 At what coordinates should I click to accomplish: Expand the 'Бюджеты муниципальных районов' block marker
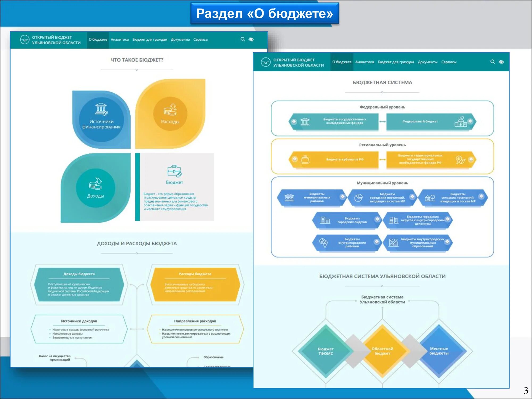pyautogui.click(x=343, y=197)
